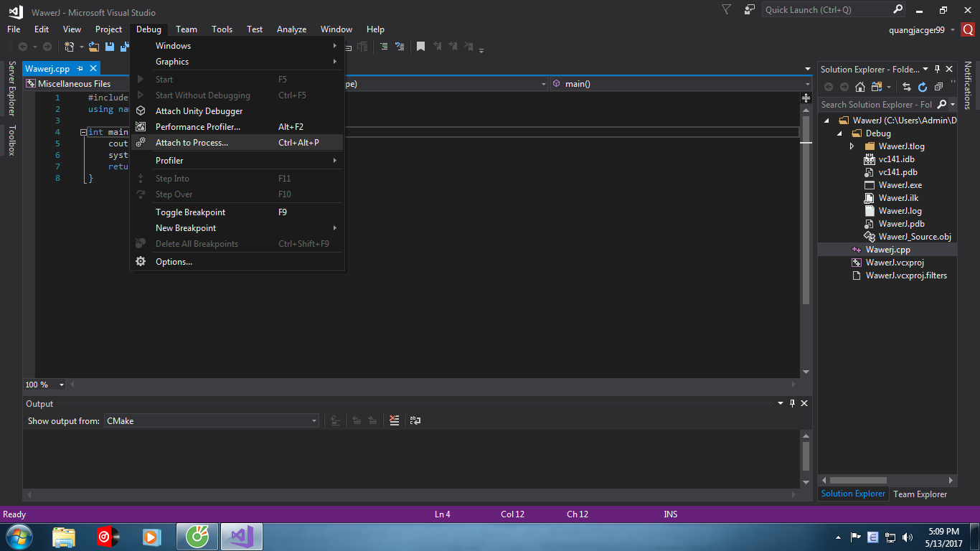
Task: Choose Attach to Process from Debug menu
Action: pos(192,143)
